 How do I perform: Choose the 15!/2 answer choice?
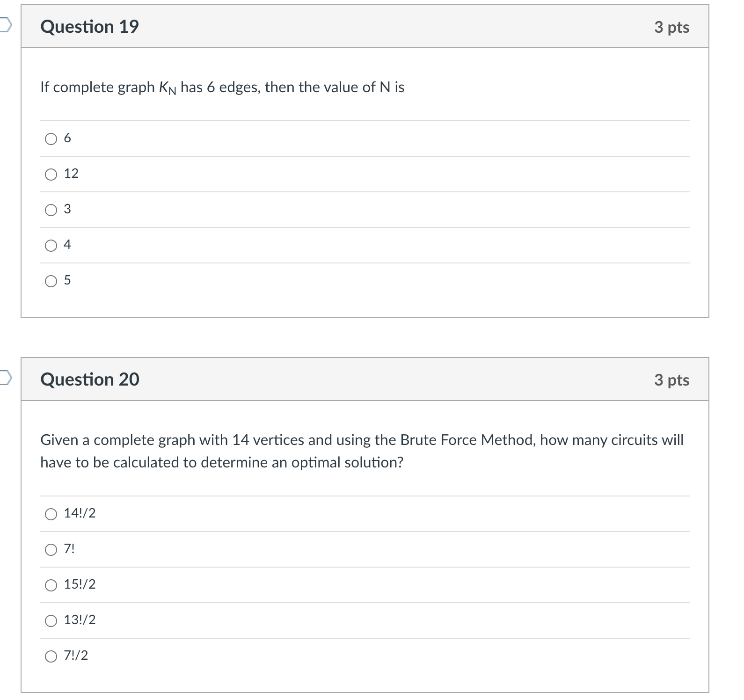(x=51, y=584)
